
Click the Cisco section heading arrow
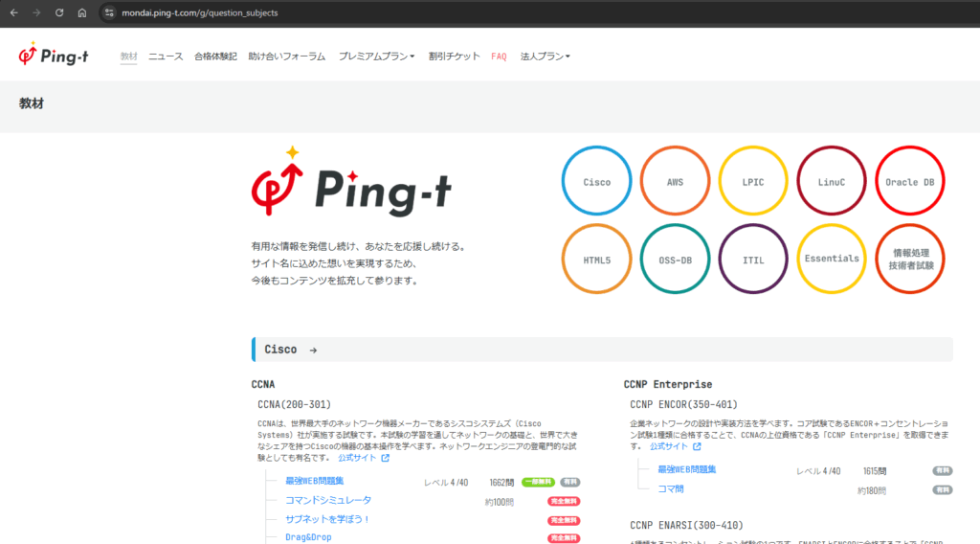pyautogui.click(x=313, y=351)
